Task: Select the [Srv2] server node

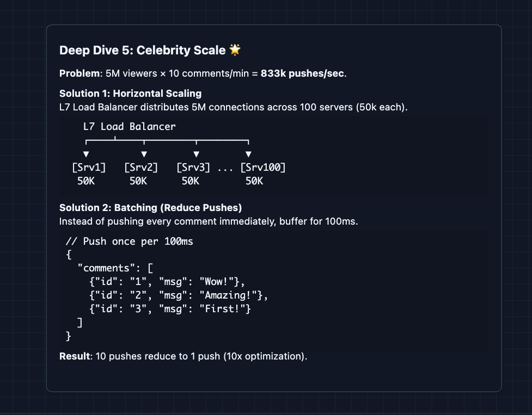Action: click(141, 168)
